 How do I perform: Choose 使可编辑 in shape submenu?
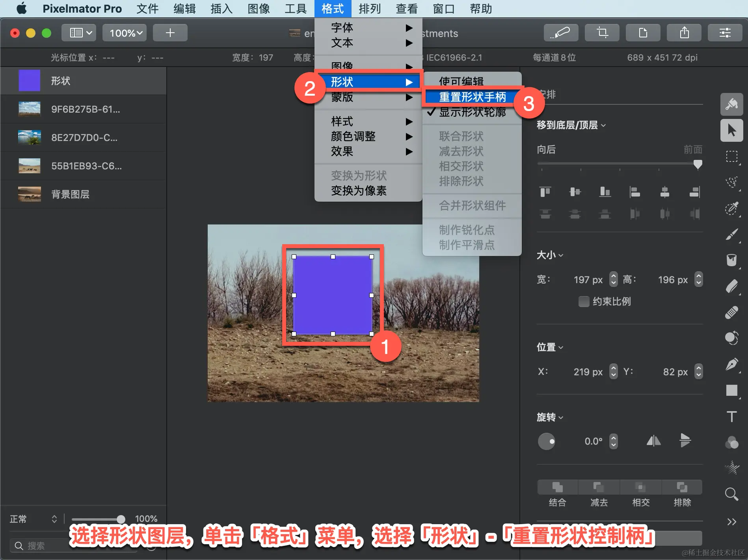[x=472, y=81]
